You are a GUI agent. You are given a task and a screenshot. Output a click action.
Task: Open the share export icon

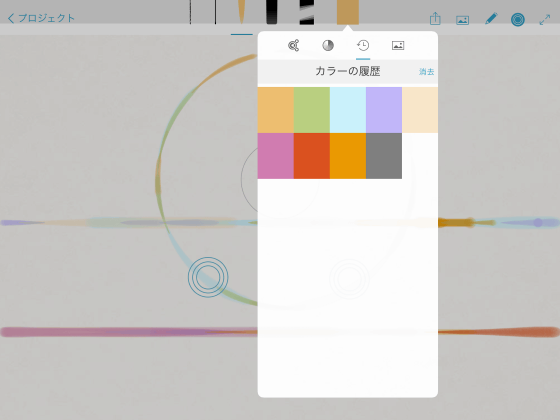click(x=435, y=19)
